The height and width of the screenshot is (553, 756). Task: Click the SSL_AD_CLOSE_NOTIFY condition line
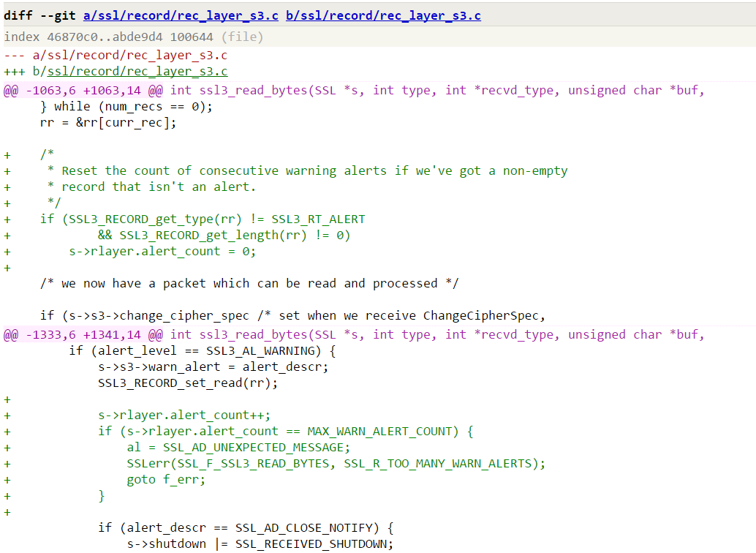point(246,528)
